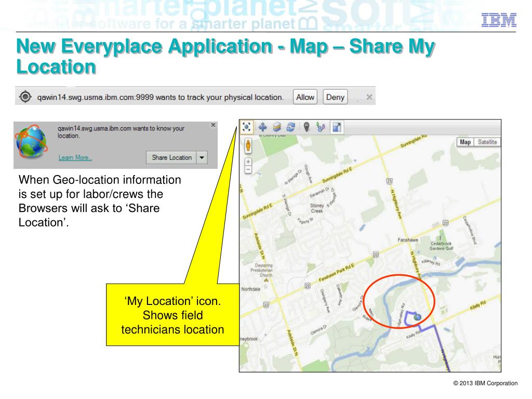Click the Northdale label on map
The height and width of the screenshot is (399, 532).
point(251,289)
